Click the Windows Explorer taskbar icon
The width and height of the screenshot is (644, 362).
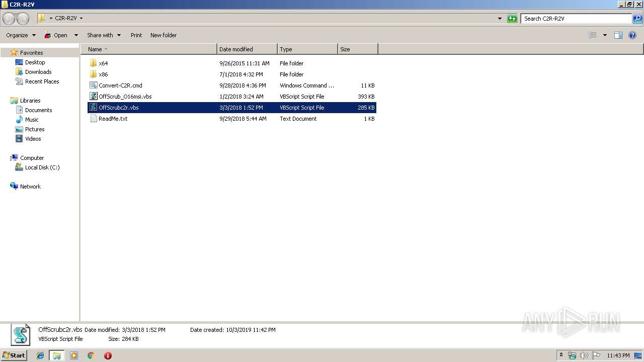(57, 355)
